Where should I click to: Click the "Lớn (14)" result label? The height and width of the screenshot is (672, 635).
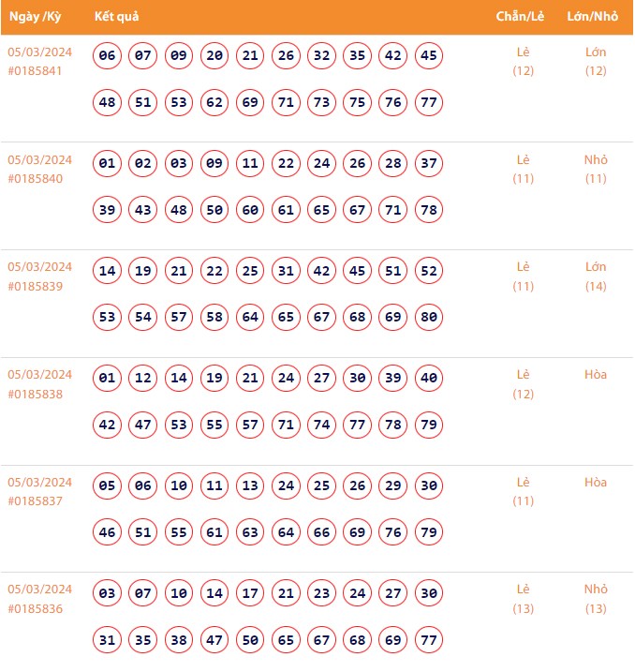pyautogui.click(x=596, y=276)
